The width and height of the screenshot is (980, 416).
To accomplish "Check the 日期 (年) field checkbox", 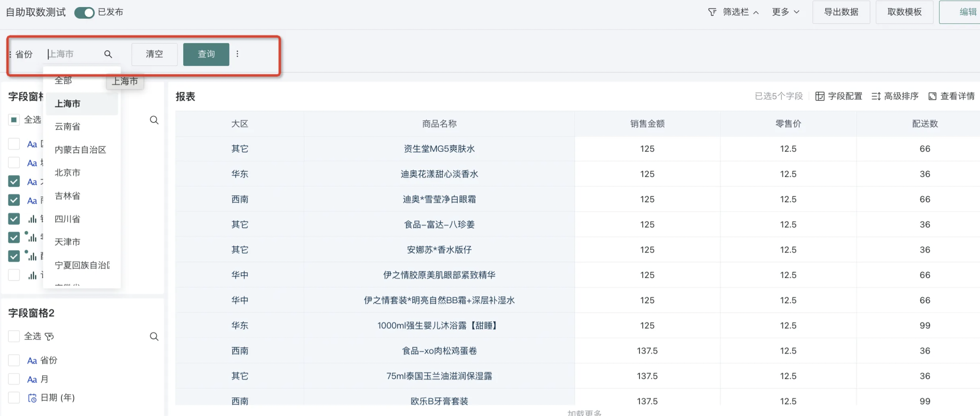I will point(14,397).
